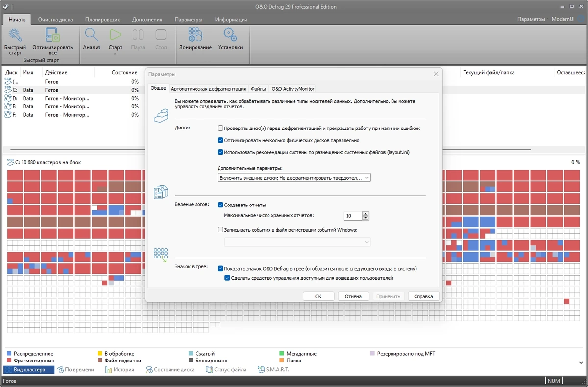The image size is (588, 387).
Task: Increase maximum stored reports value
Action: pos(366,213)
